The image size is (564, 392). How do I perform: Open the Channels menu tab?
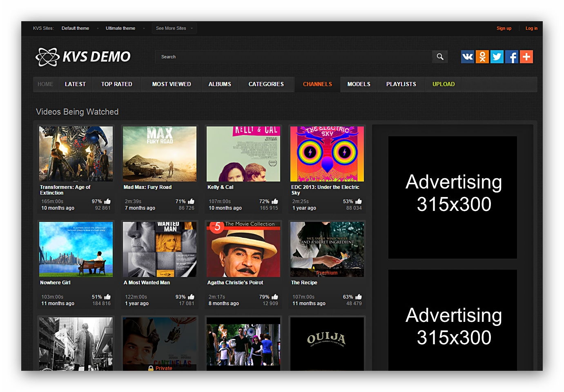coord(317,84)
